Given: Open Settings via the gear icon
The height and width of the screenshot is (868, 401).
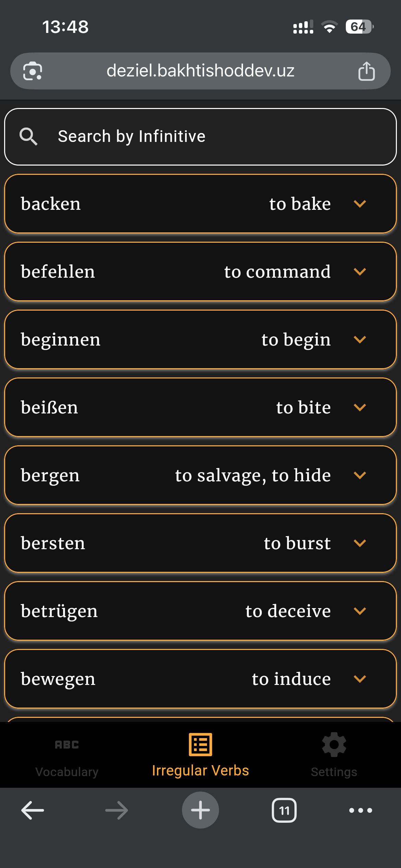Looking at the screenshot, I should [333, 744].
